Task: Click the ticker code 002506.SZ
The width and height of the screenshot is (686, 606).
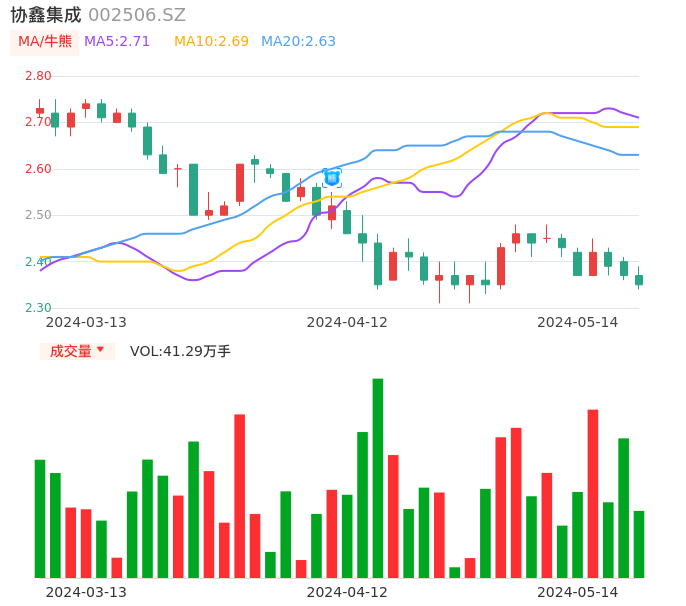Action: coord(137,15)
